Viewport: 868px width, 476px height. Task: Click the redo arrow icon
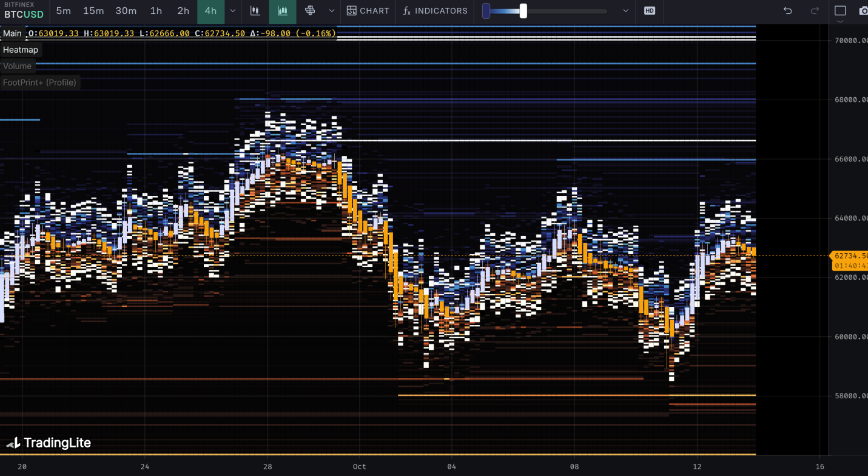click(815, 11)
